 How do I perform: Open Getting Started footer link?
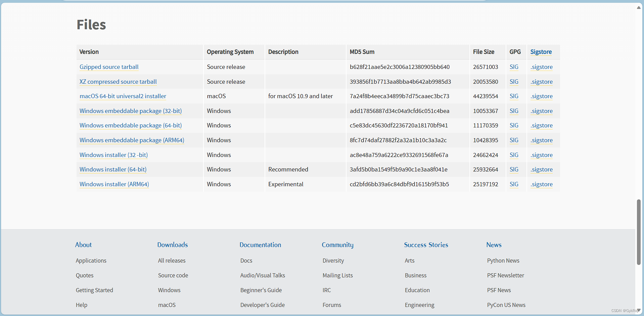[94, 290]
